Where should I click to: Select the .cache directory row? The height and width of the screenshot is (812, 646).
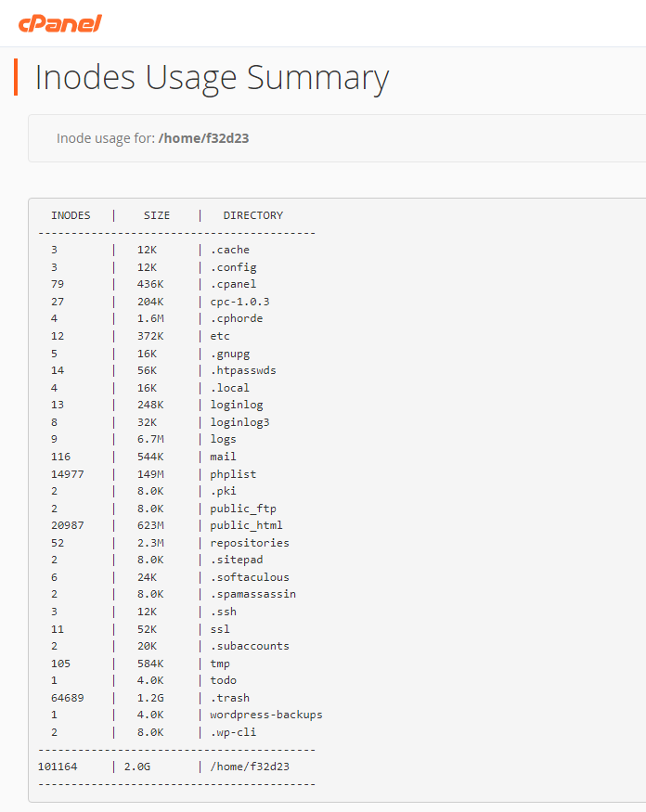coord(150,250)
